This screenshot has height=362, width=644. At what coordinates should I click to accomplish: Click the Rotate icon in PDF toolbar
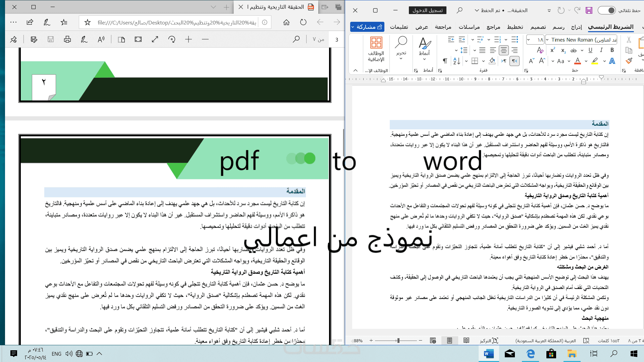coord(172,40)
